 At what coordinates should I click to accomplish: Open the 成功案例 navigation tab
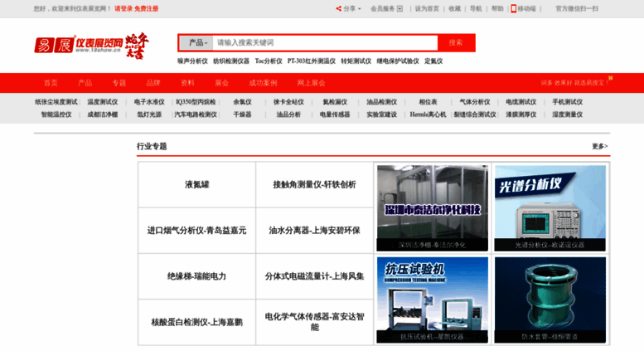click(x=263, y=83)
